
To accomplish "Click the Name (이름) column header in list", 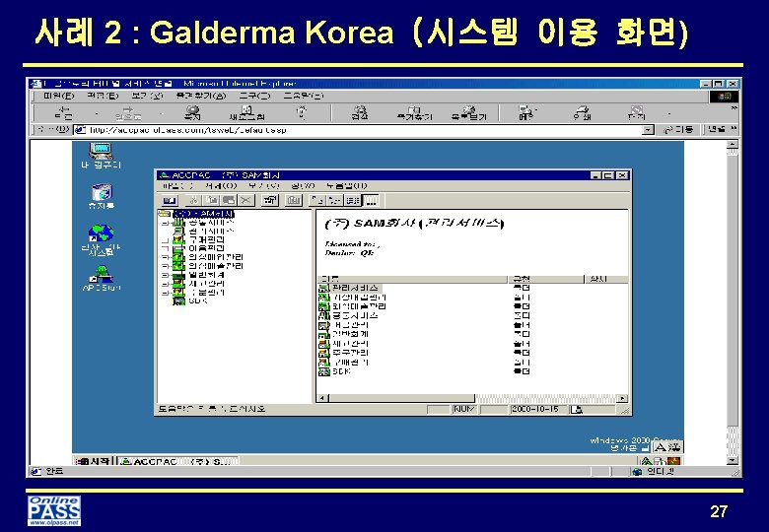I will [x=412, y=279].
